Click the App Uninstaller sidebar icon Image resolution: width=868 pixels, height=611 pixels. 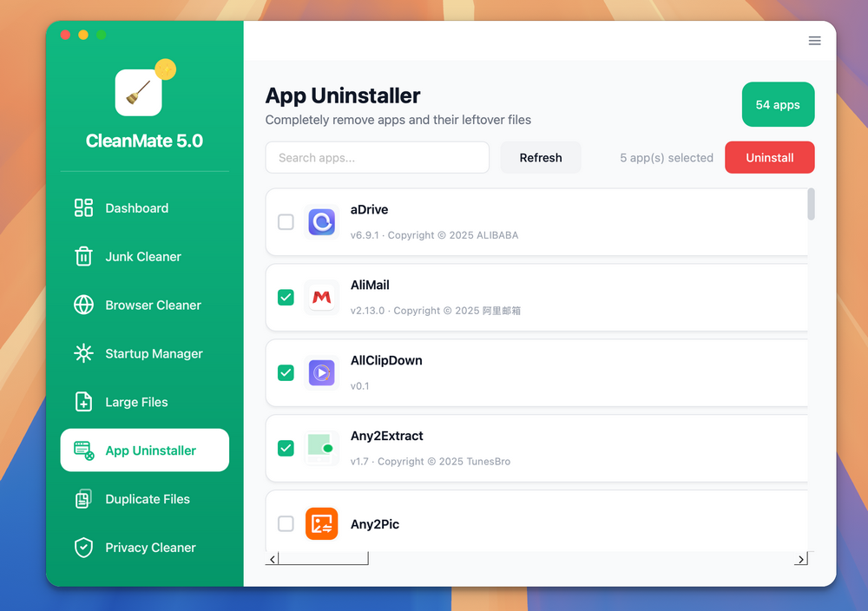click(x=83, y=450)
